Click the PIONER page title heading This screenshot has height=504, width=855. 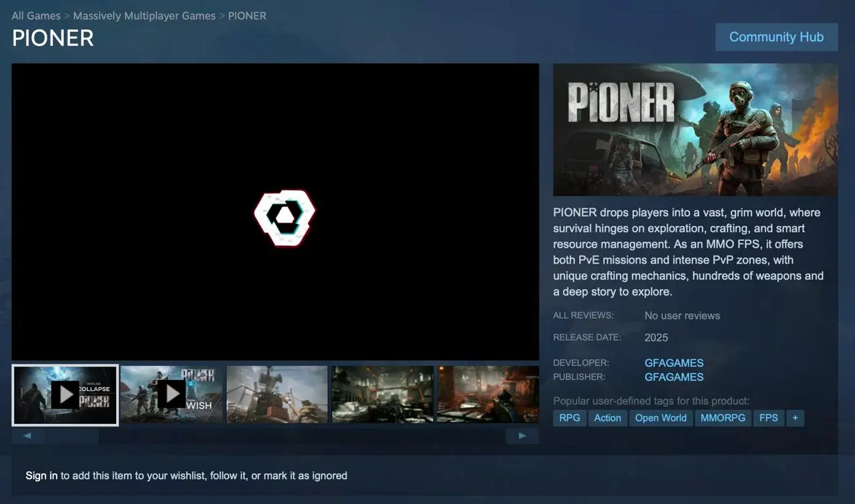(x=53, y=38)
